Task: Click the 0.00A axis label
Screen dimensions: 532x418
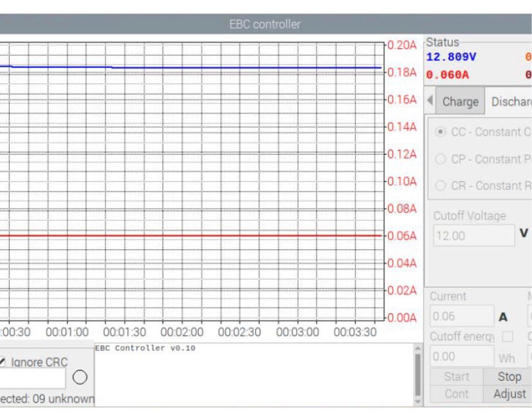Action: tap(402, 318)
